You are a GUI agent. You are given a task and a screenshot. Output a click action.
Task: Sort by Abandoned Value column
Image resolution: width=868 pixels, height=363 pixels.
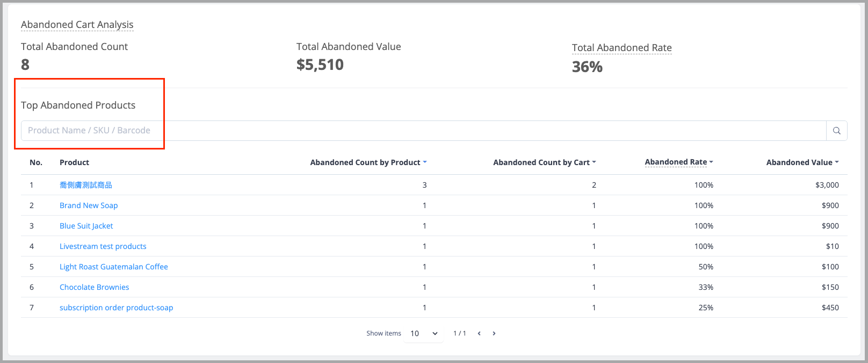(802, 162)
